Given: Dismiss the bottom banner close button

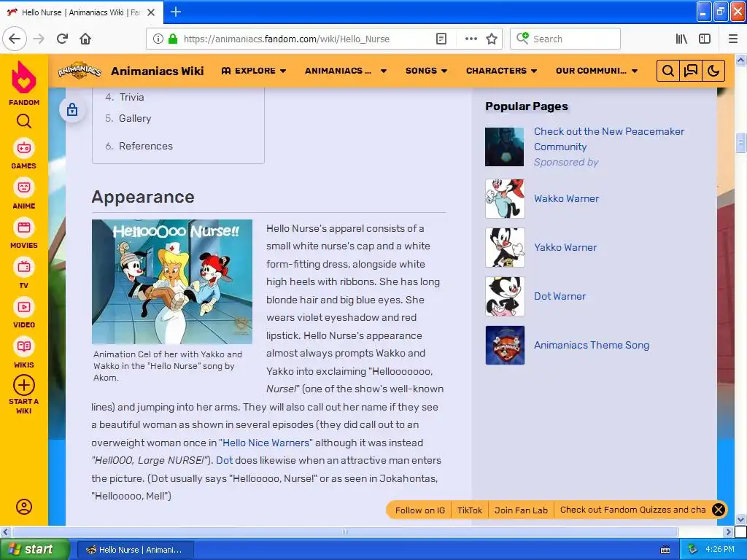Looking at the screenshot, I should pos(719,510).
